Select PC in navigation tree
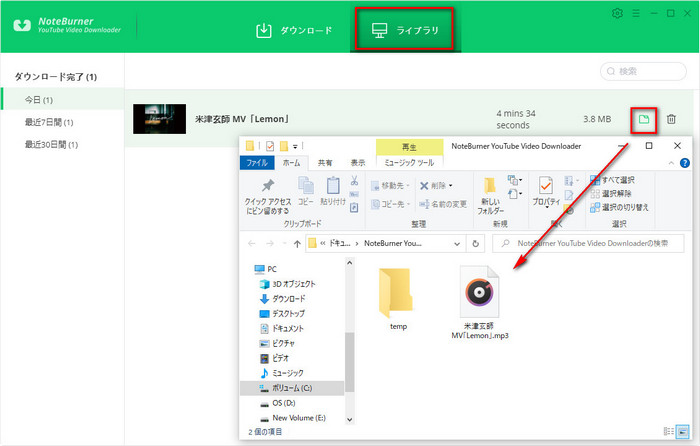 266,269
